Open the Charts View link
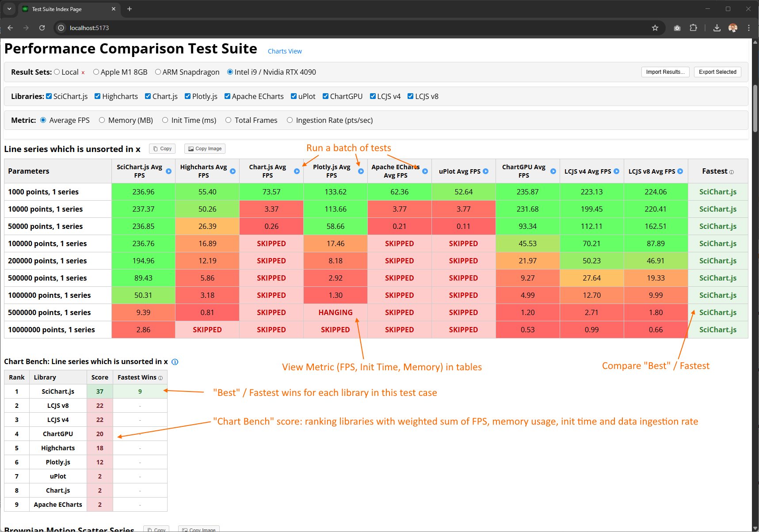The height and width of the screenshot is (532, 759). (285, 51)
